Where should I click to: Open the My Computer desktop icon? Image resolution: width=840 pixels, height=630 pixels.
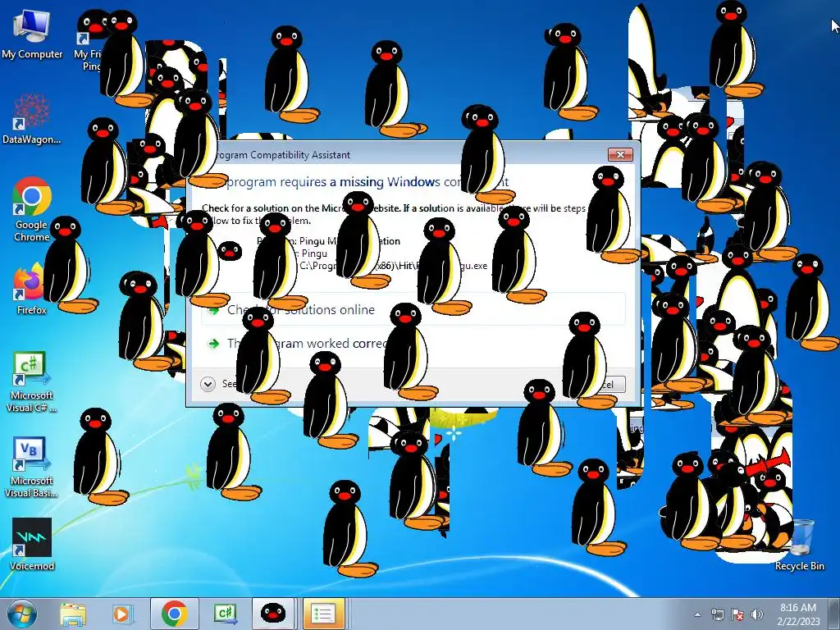pyautogui.click(x=32, y=34)
